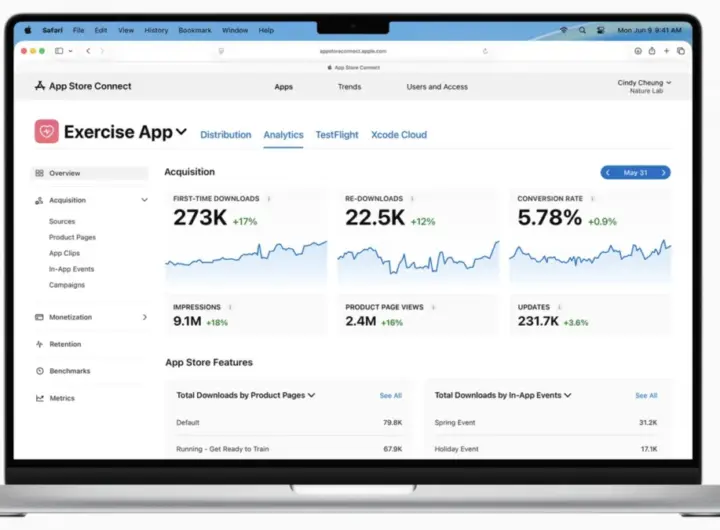The height and width of the screenshot is (530, 720).
Task: Switch to the Distribution tab
Action: click(x=225, y=135)
